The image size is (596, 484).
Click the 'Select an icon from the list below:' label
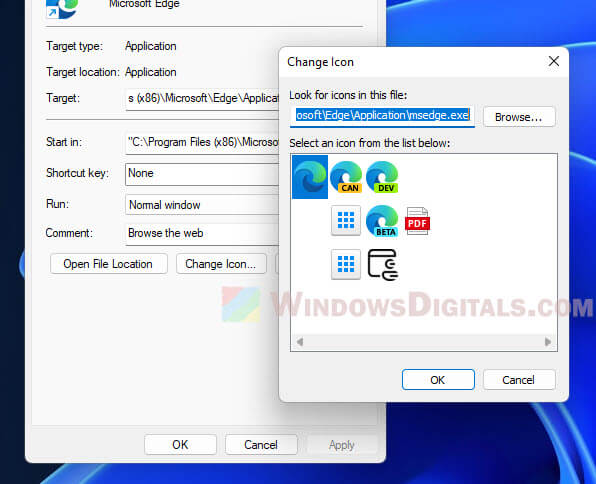pyautogui.click(x=369, y=143)
